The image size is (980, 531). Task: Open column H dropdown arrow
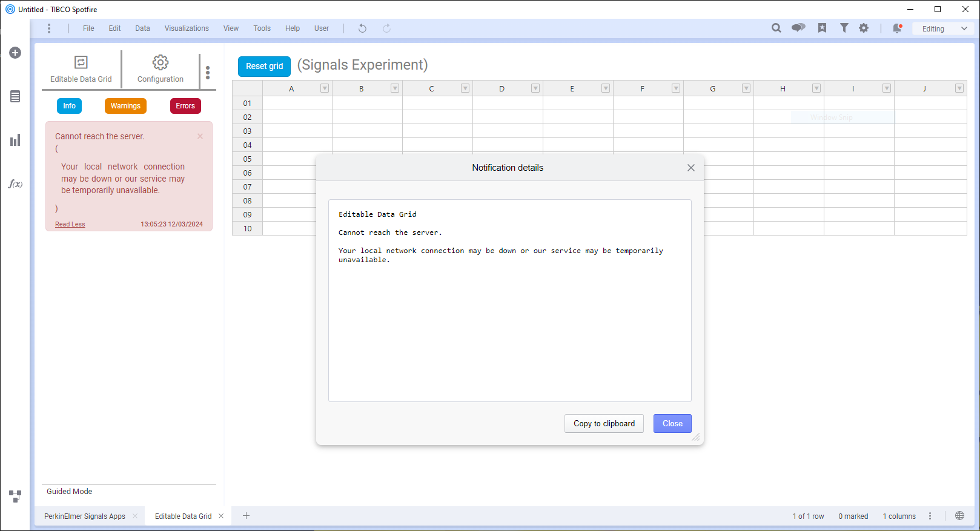coord(816,88)
